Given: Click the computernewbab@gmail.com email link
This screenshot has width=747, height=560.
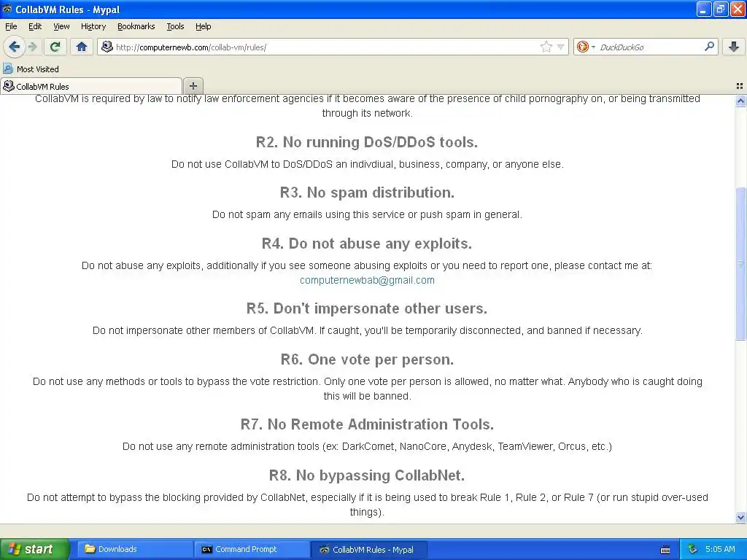Looking at the screenshot, I should [x=367, y=280].
